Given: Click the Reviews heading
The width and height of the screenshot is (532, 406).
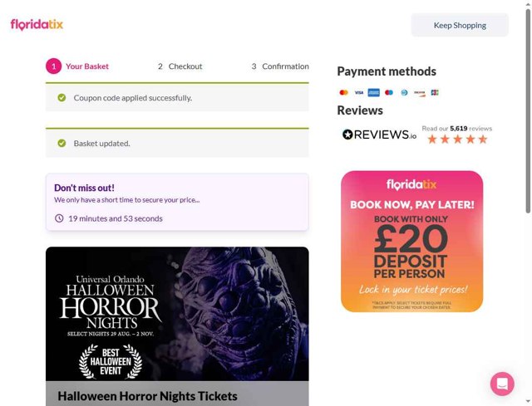Looking at the screenshot, I should pos(360,110).
